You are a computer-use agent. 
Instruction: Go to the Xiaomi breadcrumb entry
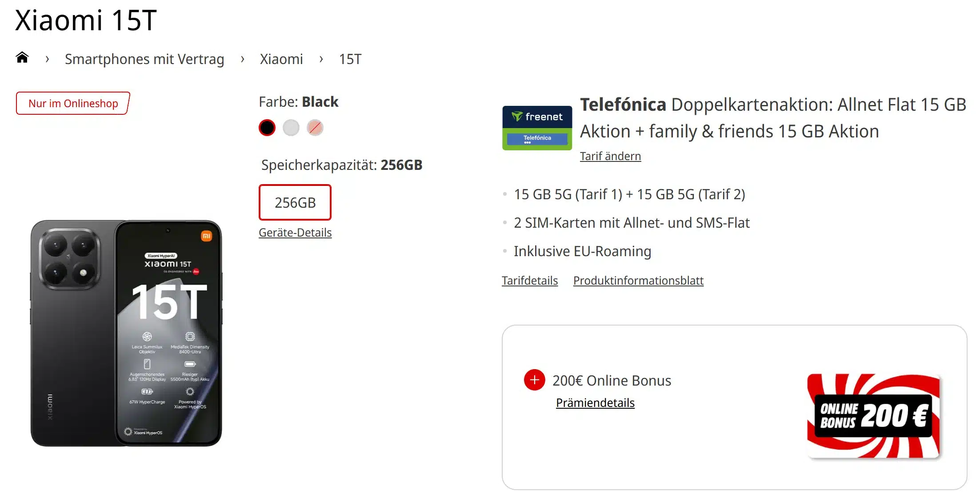(281, 59)
